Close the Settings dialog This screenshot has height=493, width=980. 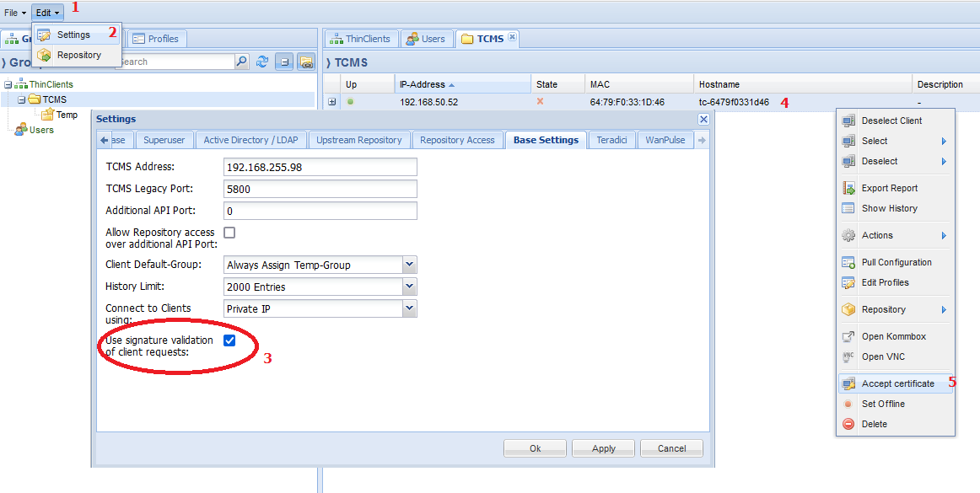tap(703, 120)
